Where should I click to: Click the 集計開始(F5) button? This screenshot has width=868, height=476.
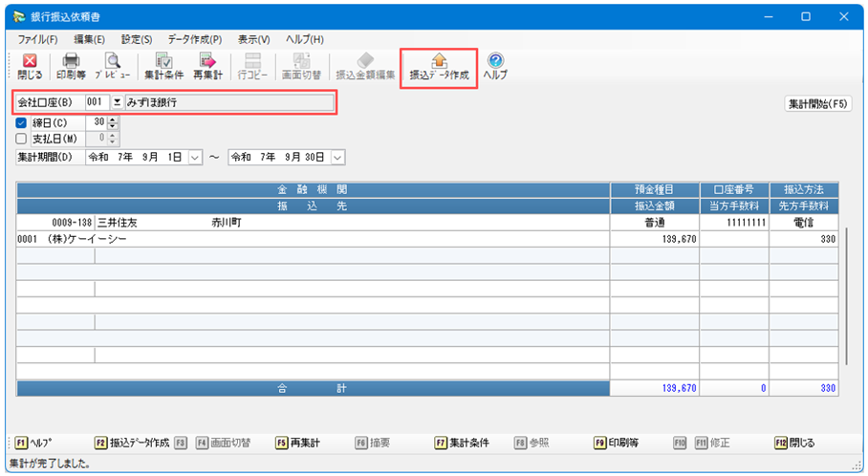pos(817,103)
